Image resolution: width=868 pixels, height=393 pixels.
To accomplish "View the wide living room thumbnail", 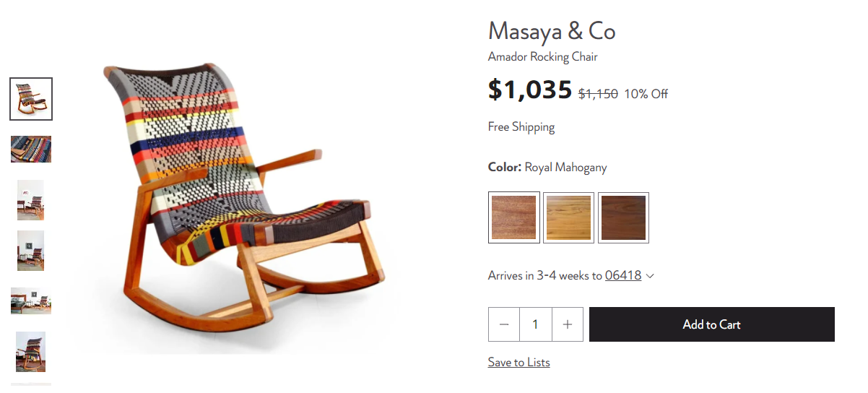I will click(x=31, y=301).
